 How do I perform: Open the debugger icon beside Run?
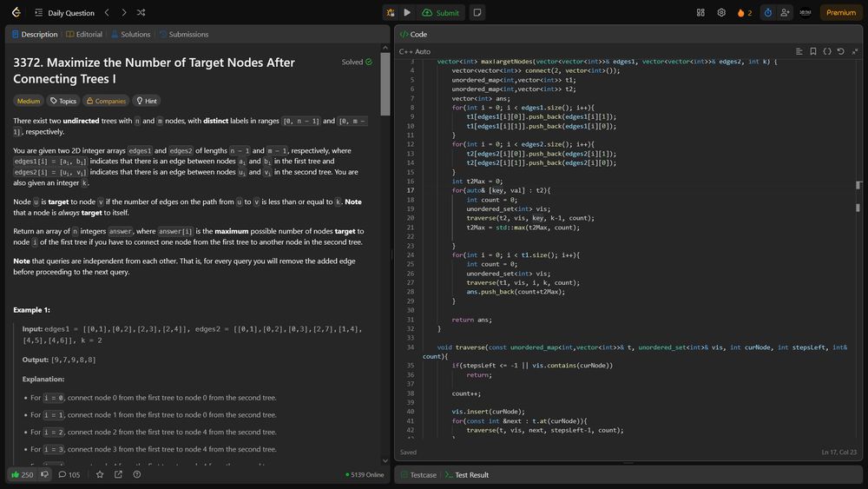click(x=391, y=12)
